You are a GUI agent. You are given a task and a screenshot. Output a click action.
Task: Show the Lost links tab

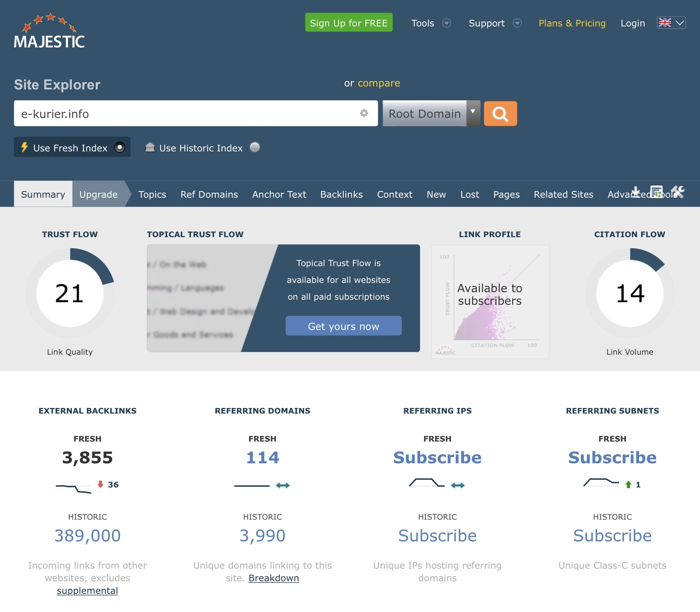click(x=470, y=194)
